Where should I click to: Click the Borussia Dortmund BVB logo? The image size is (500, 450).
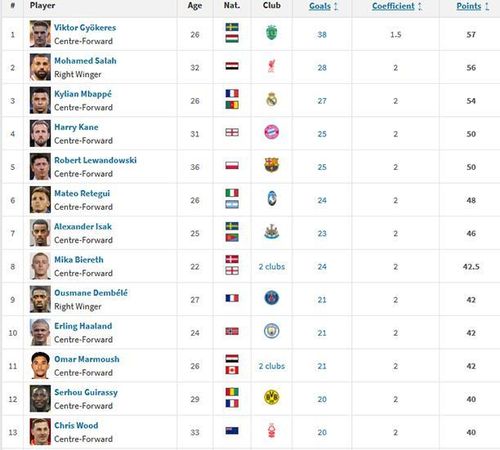272,397
